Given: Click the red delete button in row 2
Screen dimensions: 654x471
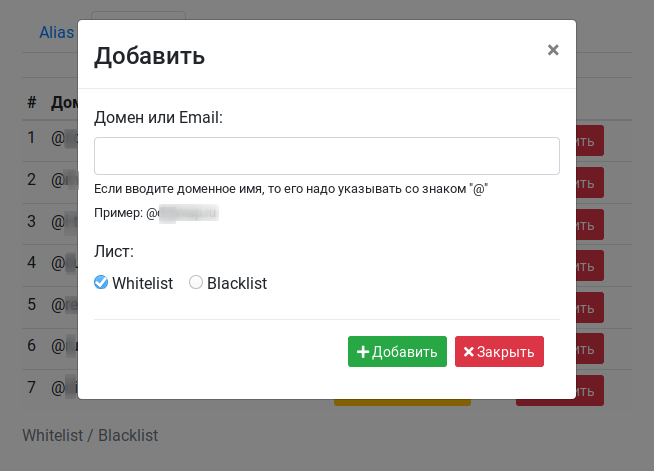Looking at the screenshot, I should (x=590, y=182).
